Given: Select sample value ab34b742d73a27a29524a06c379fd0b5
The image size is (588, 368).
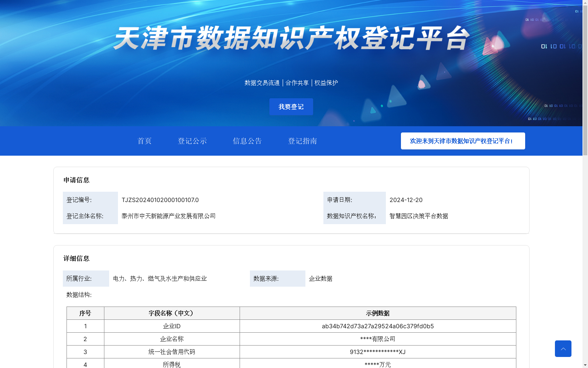Looking at the screenshot, I should coord(378,326).
